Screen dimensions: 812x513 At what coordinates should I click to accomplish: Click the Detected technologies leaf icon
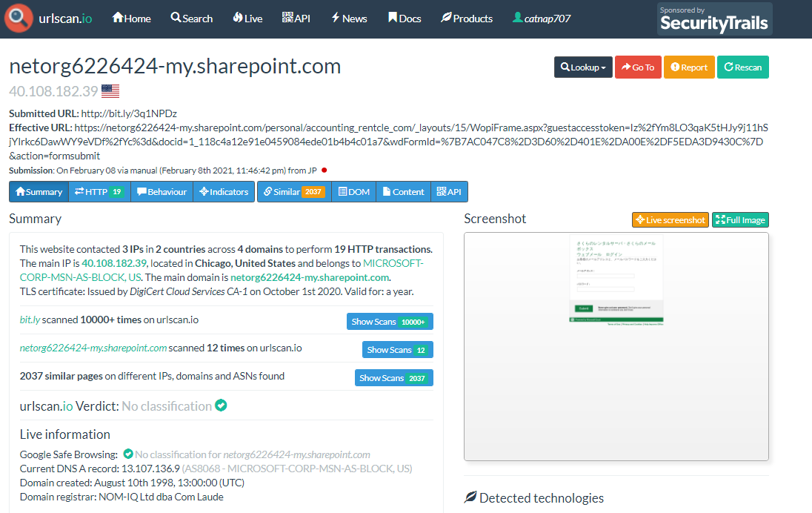pos(470,497)
